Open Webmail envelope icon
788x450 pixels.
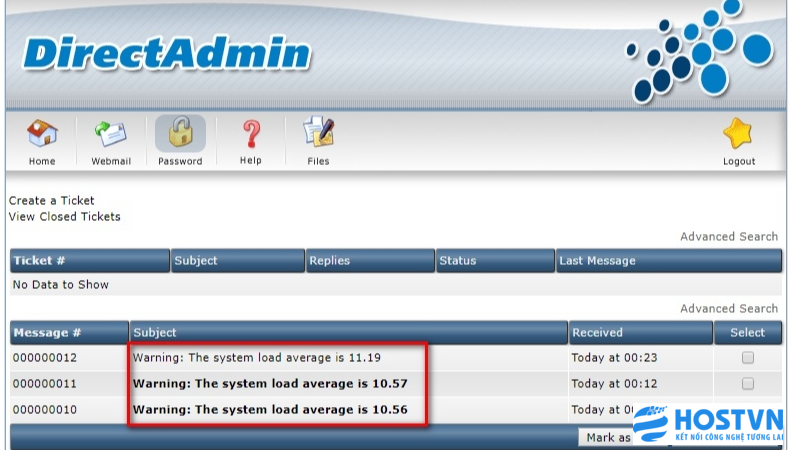click(x=111, y=134)
